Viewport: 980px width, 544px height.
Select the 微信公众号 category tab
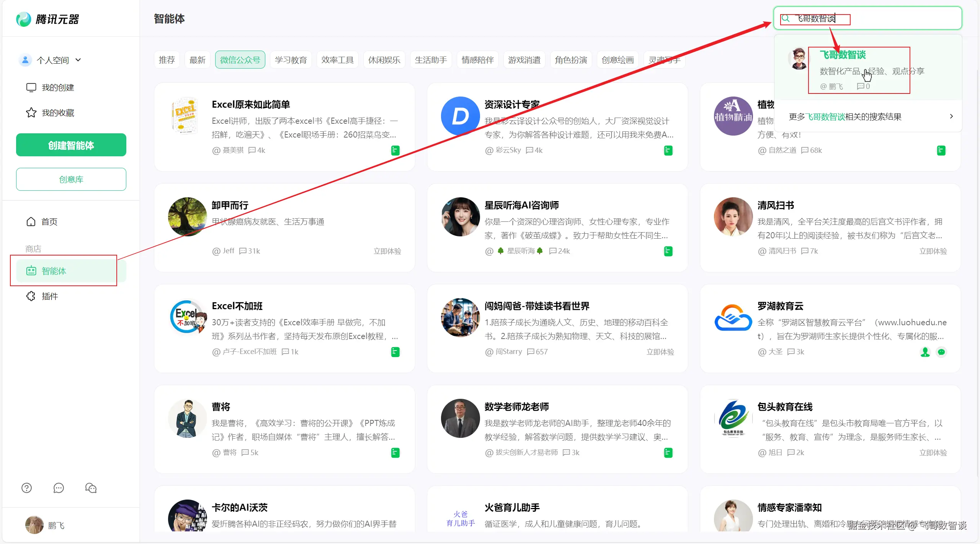click(x=240, y=60)
